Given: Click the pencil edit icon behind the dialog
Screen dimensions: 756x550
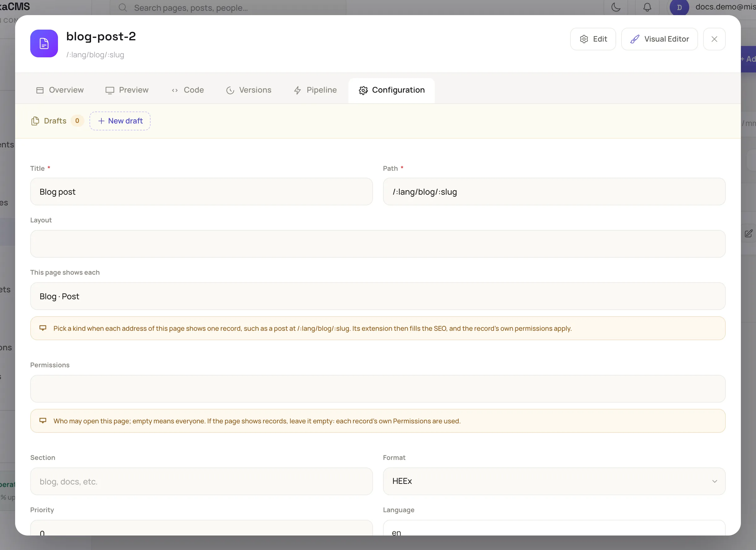Looking at the screenshot, I should point(748,233).
